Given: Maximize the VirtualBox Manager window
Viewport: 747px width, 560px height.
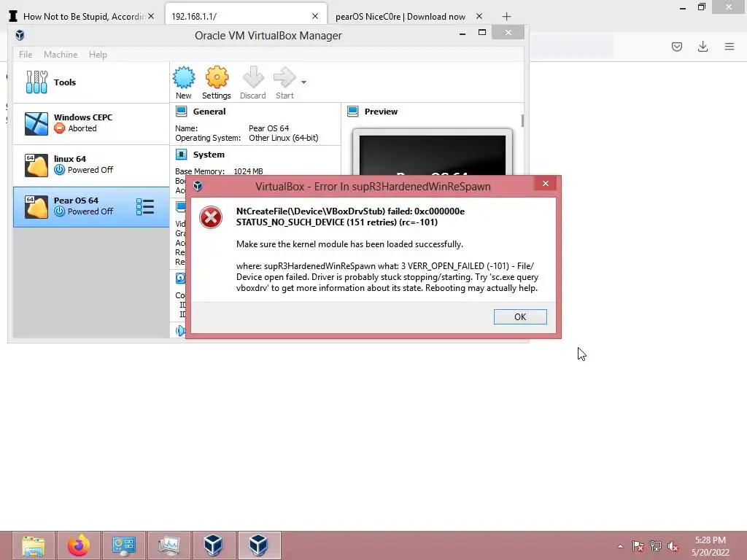Looking at the screenshot, I should [482, 32].
